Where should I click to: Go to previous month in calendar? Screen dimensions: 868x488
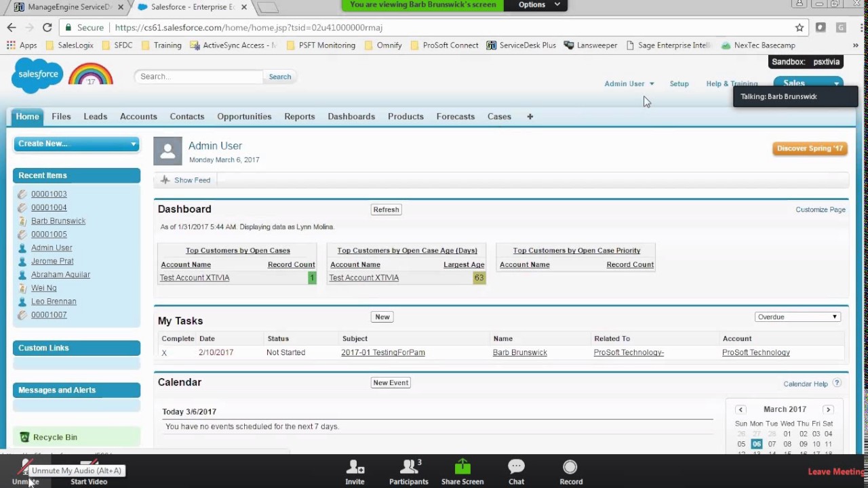point(741,409)
